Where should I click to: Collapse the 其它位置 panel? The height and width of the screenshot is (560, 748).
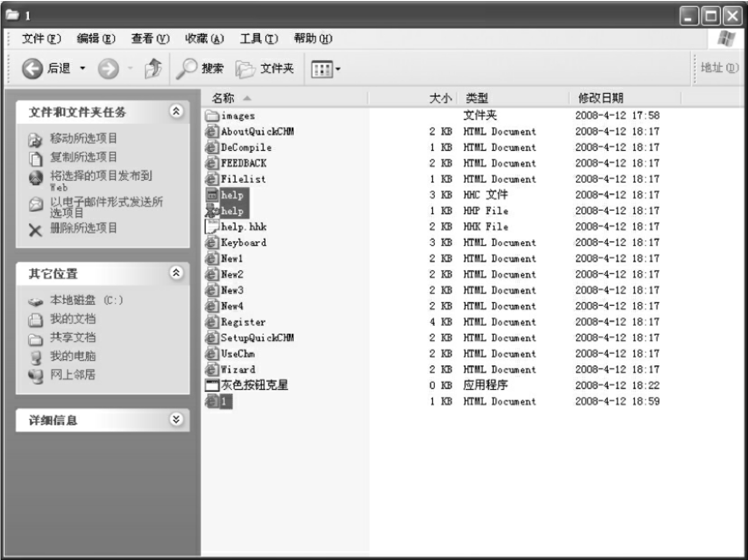(176, 273)
